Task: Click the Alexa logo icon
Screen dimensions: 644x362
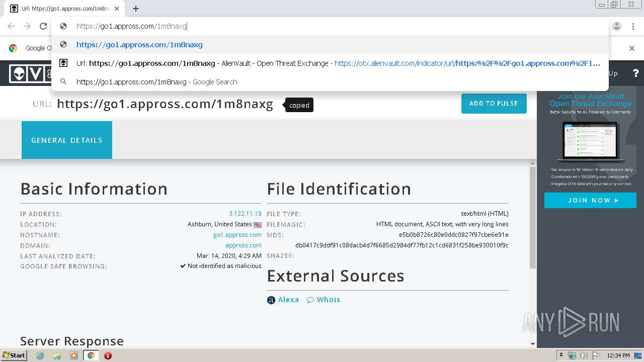Action: 271,300
